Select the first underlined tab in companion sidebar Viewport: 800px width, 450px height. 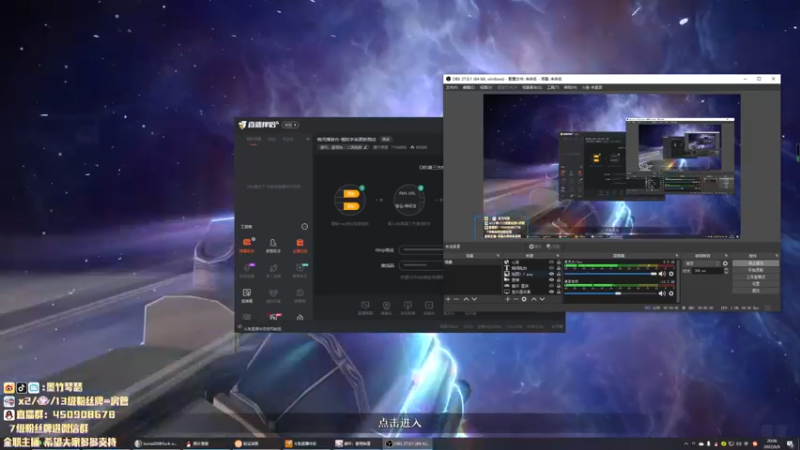[254, 139]
